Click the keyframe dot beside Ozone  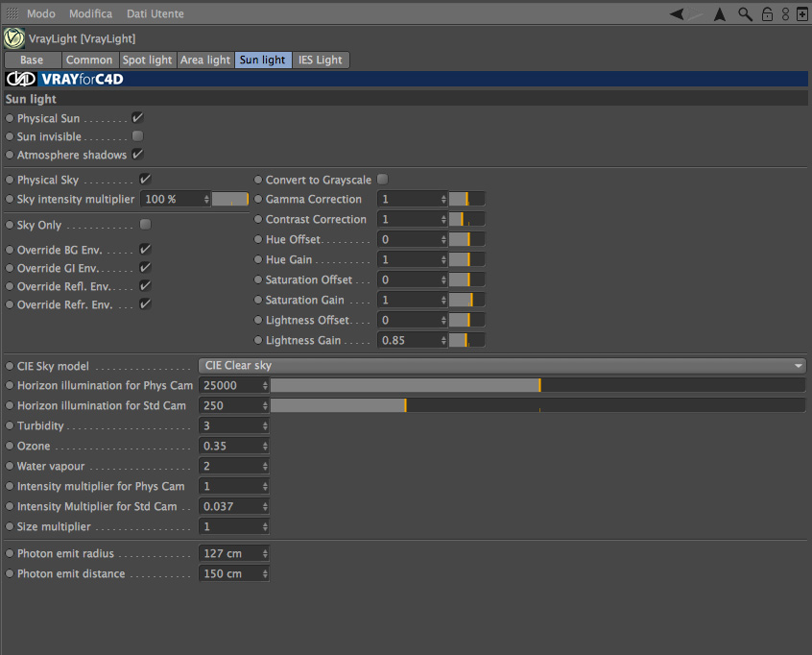click(x=10, y=446)
